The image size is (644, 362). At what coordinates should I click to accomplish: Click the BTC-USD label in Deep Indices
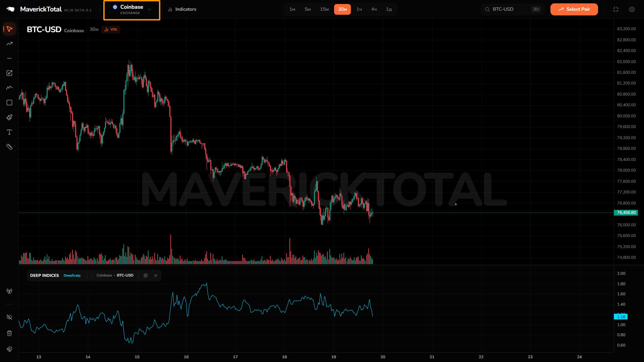[x=125, y=276]
